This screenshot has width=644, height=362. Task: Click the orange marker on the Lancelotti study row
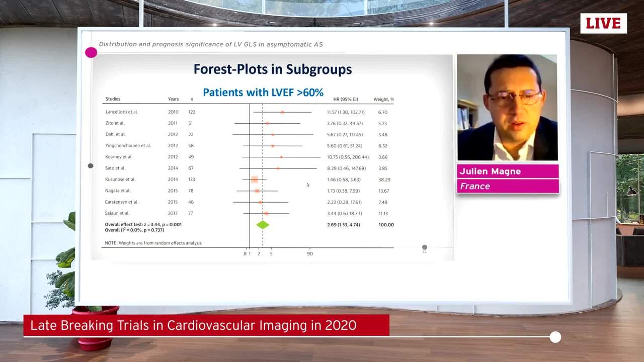point(282,112)
